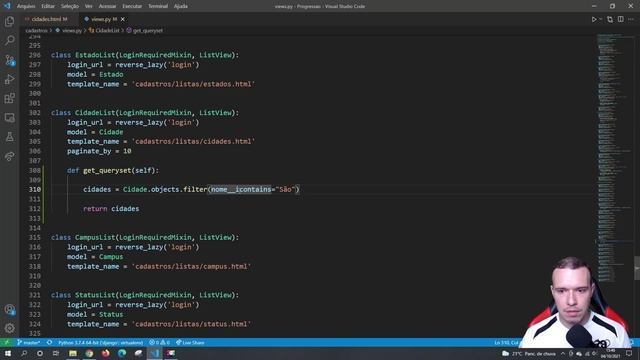Open cadastros folder breadcrumb
This screenshot has width=640, height=360.
[x=36, y=30]
